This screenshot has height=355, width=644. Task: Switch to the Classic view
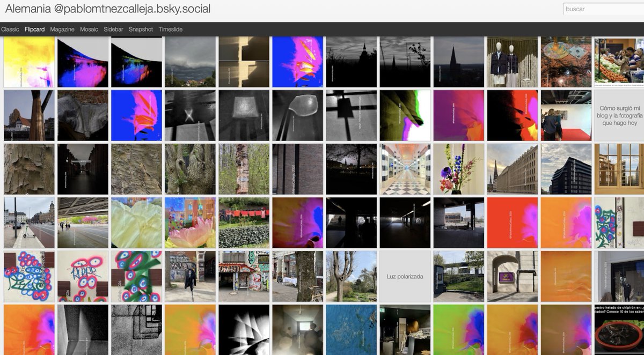(x=10, y=29)
